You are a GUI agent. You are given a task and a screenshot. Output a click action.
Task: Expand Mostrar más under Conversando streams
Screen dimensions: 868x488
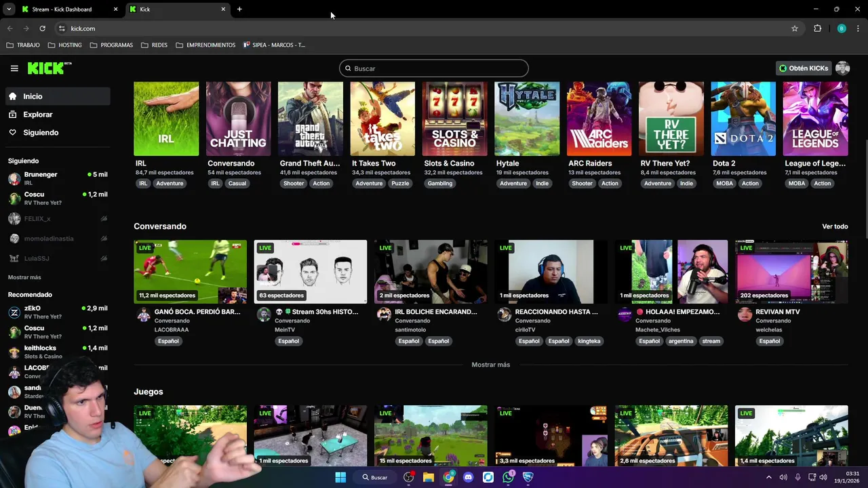(x=491, y=365)
